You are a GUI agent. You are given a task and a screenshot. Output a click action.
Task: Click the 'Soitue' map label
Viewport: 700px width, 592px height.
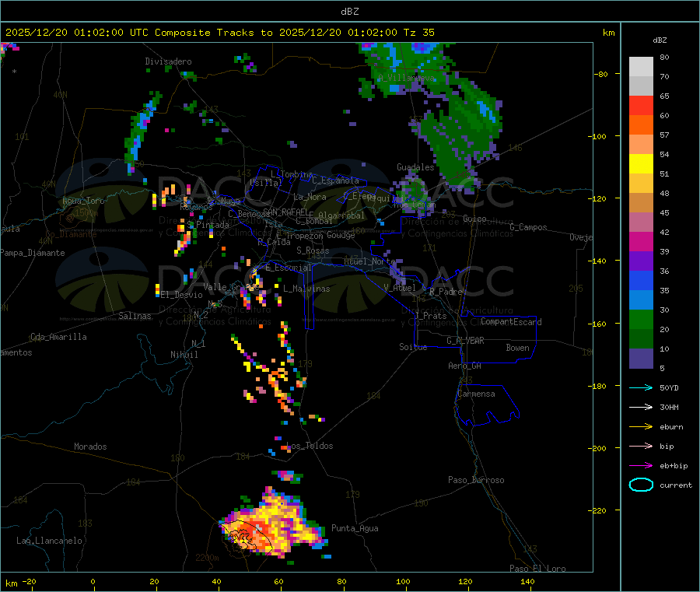tap(413, 347)
